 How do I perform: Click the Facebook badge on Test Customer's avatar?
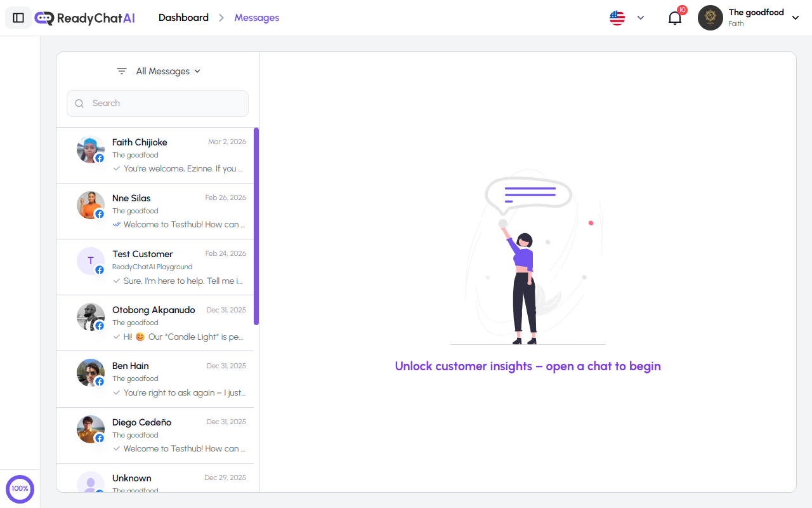[x=100, y=270]
